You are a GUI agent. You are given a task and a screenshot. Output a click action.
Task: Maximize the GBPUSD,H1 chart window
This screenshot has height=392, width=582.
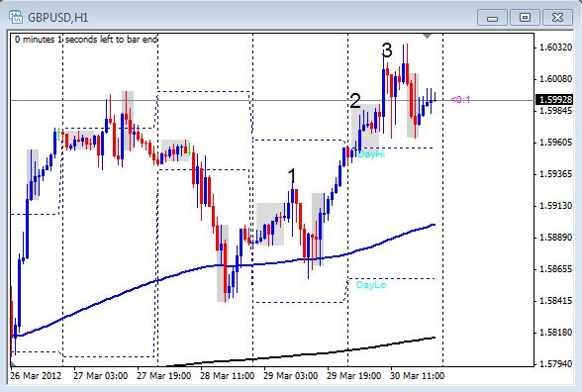(x=525, y=18)
